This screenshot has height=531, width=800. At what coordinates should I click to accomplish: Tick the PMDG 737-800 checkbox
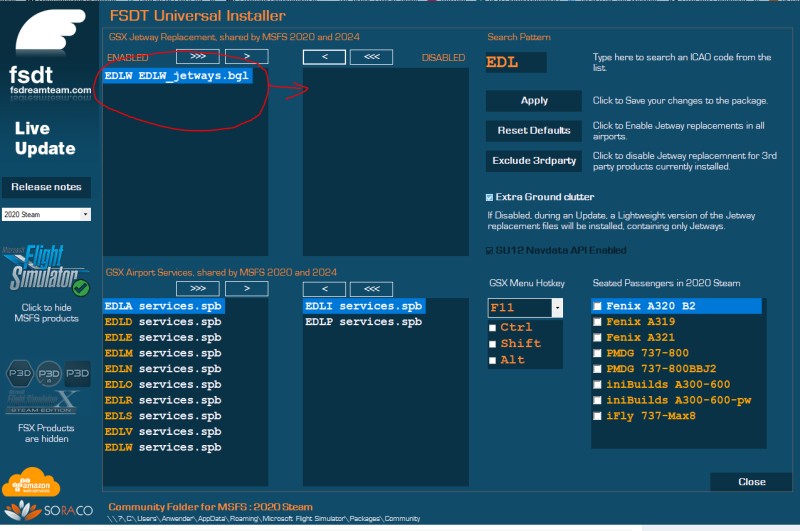(598, 353)
